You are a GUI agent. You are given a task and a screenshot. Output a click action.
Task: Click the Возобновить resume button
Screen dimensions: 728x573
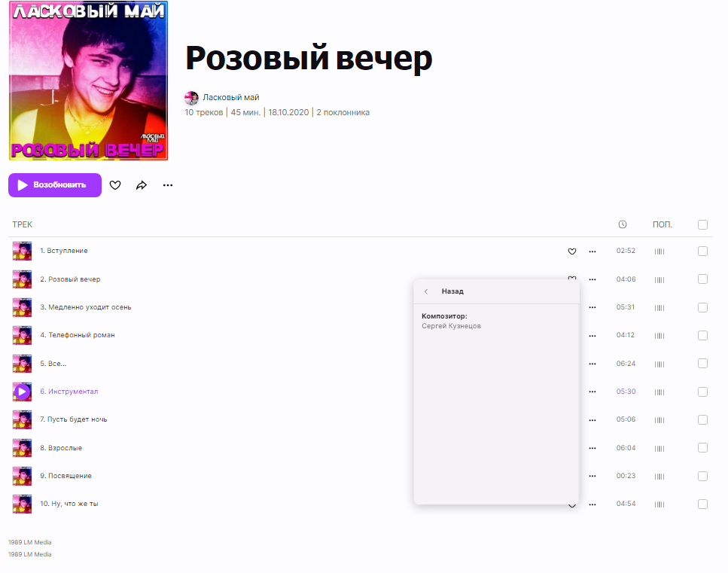pyautogui.click(x=55, y=184)
